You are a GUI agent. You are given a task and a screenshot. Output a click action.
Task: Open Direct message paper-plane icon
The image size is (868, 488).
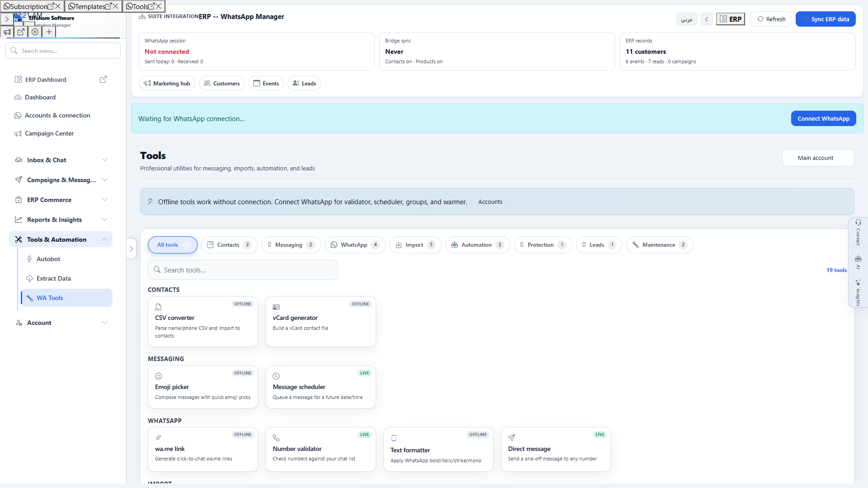click(512, 437)
